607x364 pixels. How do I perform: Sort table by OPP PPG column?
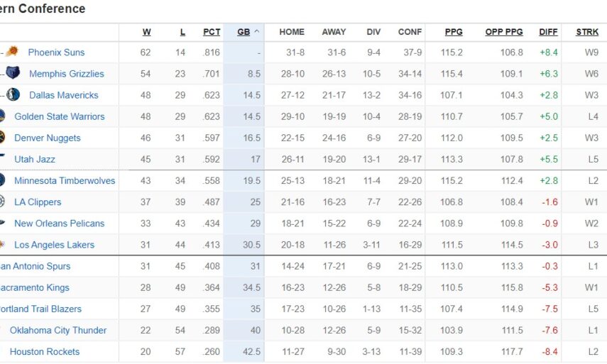click(504, 32)
